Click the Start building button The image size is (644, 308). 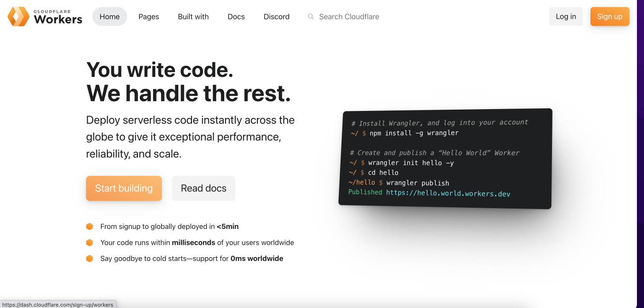[x=124, y=188]
